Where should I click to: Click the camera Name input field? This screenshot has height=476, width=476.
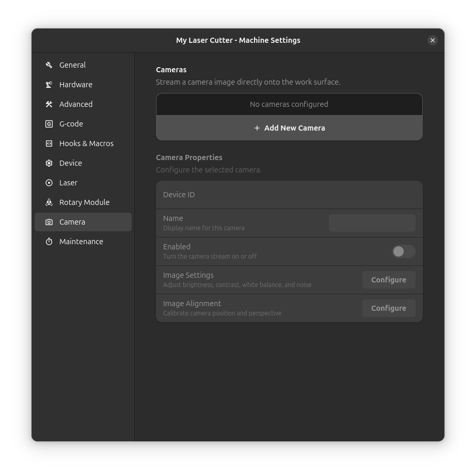click(372, 223)
